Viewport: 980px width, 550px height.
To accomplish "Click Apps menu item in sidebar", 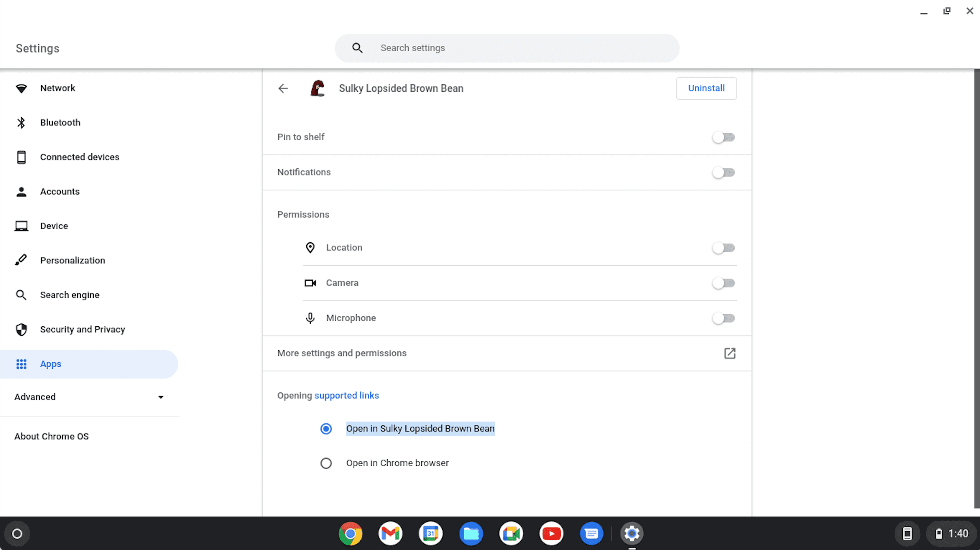I will pyautogui.click(x=51, y=363).
